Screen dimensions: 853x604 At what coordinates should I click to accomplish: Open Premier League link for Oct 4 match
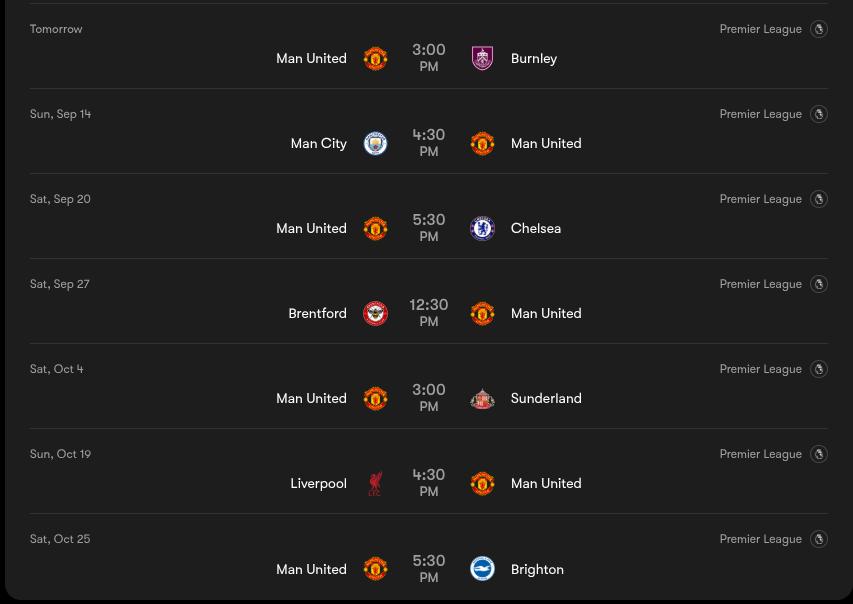pyautogui.click(x=761, y=369)
